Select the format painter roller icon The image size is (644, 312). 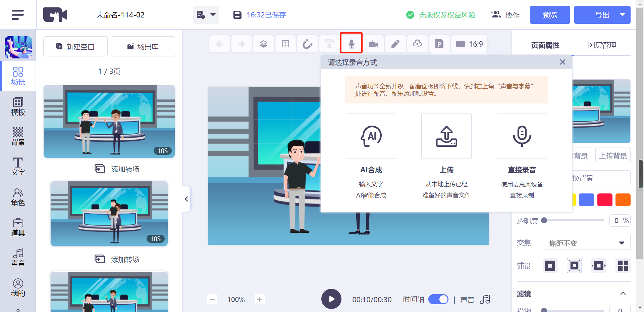[x=329, y=44]
